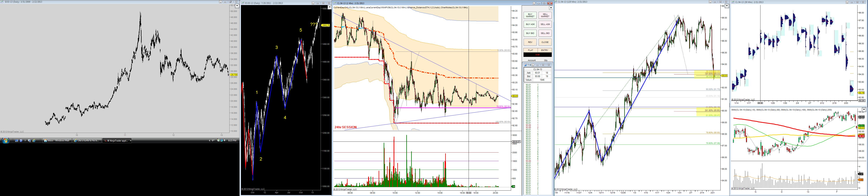Click the CLOSE position button
The image size is (868, 196).
545,42
